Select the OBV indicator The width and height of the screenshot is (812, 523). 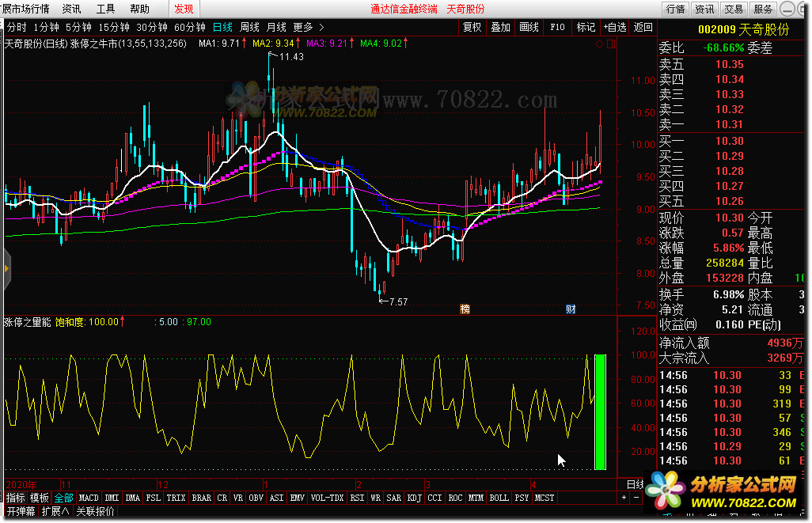click(x=256, y=498)
